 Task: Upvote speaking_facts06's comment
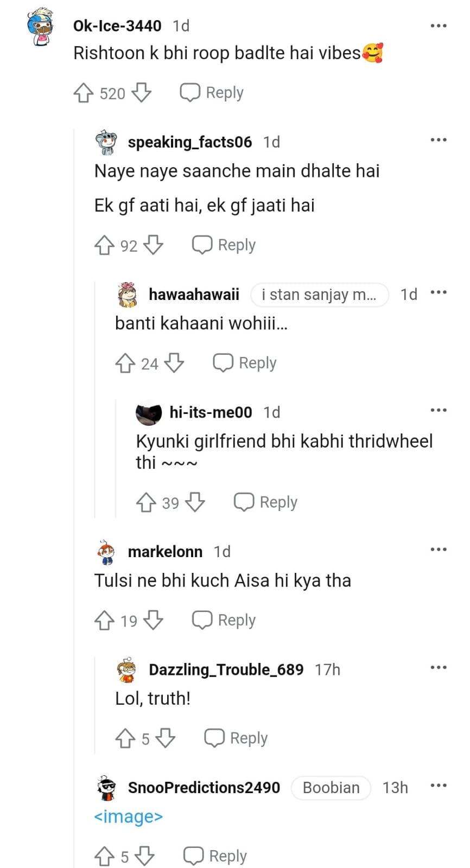click(104, 245)
